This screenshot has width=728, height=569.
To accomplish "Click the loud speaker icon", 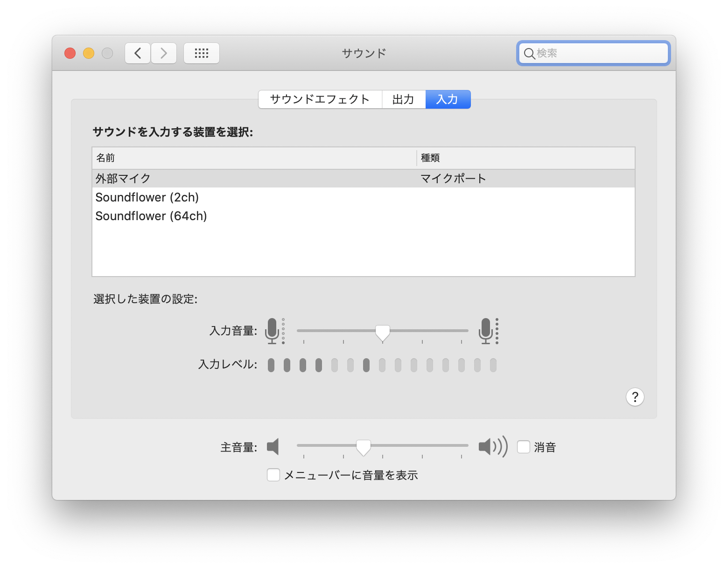I will click(492, 446).
